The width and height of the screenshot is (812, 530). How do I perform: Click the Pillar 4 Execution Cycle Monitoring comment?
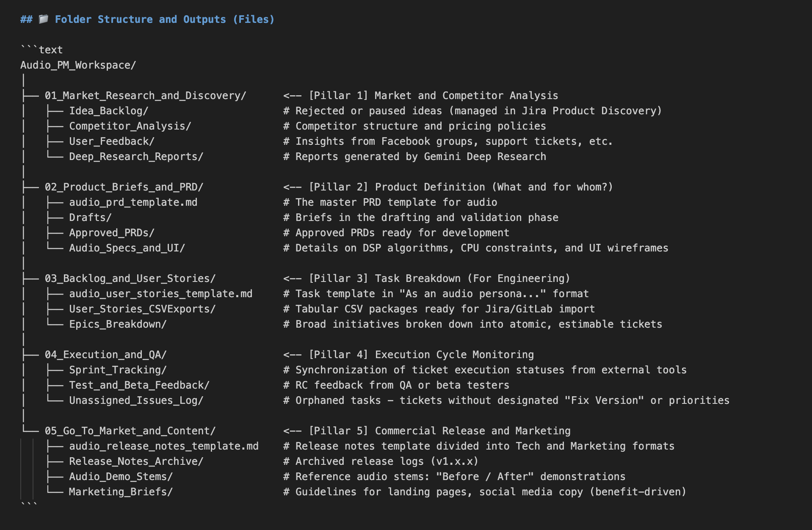pos(409,355)
